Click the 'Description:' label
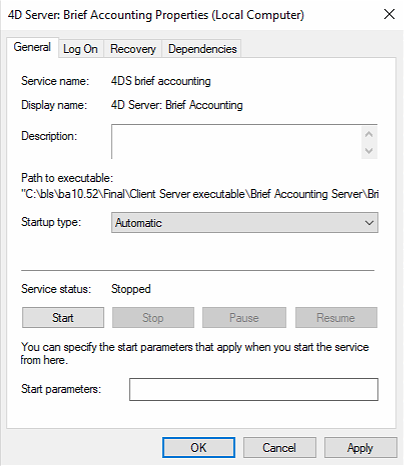The image size is (404, 466). click(49, 136)
